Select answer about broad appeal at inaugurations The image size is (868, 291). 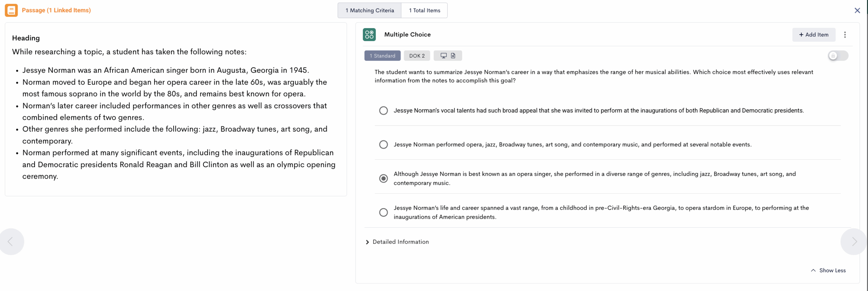[383, 111]
